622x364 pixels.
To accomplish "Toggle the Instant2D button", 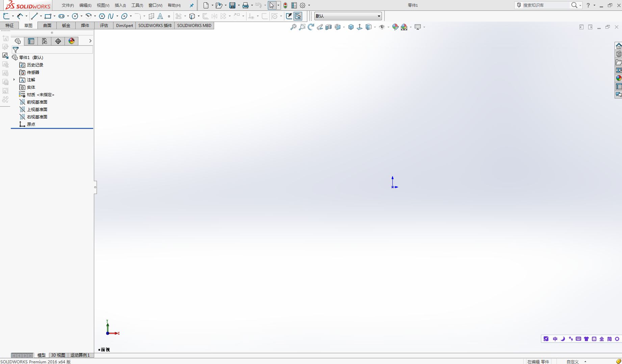I will [x=298, y=16].
